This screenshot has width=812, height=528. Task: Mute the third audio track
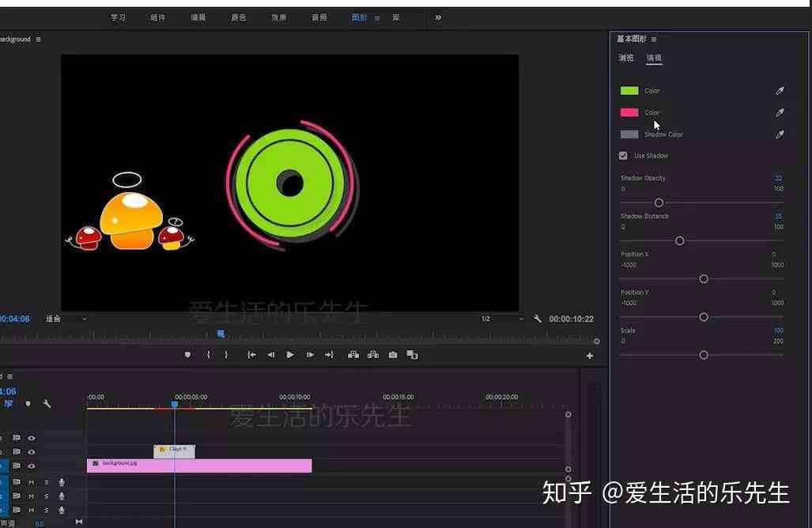pyautogui.click(x=31, y=511)
